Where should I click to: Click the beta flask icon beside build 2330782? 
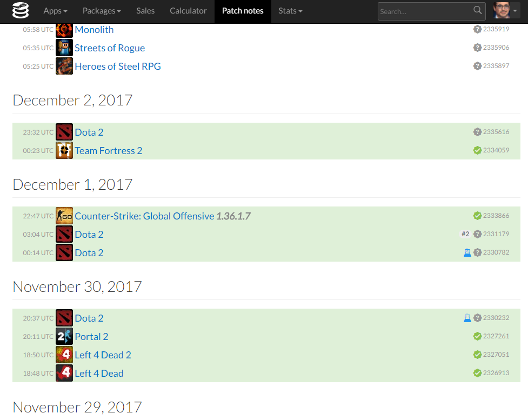click(467, 252)
